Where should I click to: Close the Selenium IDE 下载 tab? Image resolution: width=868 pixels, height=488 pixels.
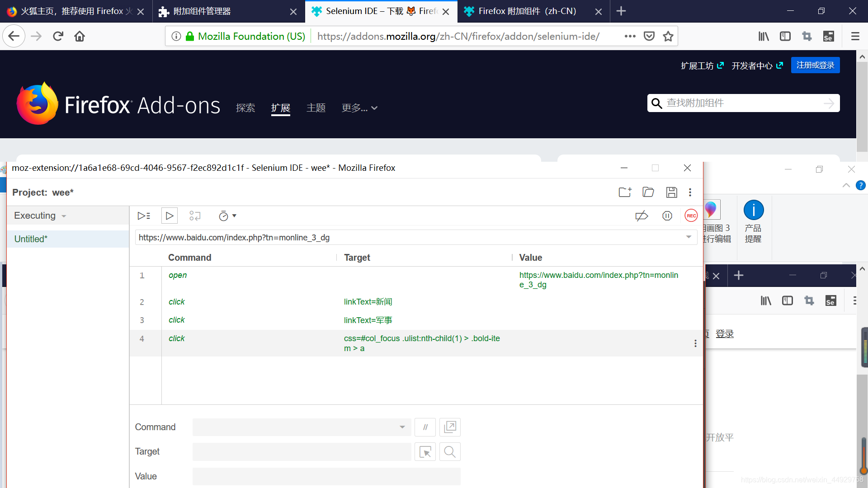(x=446, y=12)
